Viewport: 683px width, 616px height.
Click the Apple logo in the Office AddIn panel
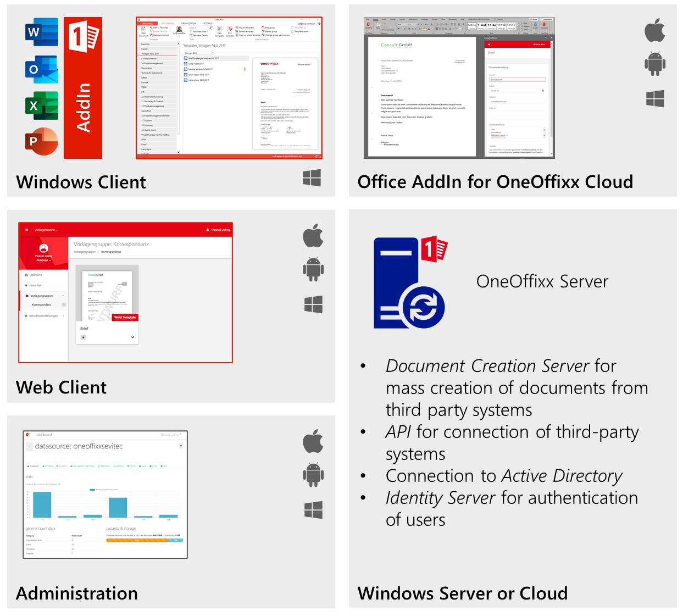coord(655,30)
